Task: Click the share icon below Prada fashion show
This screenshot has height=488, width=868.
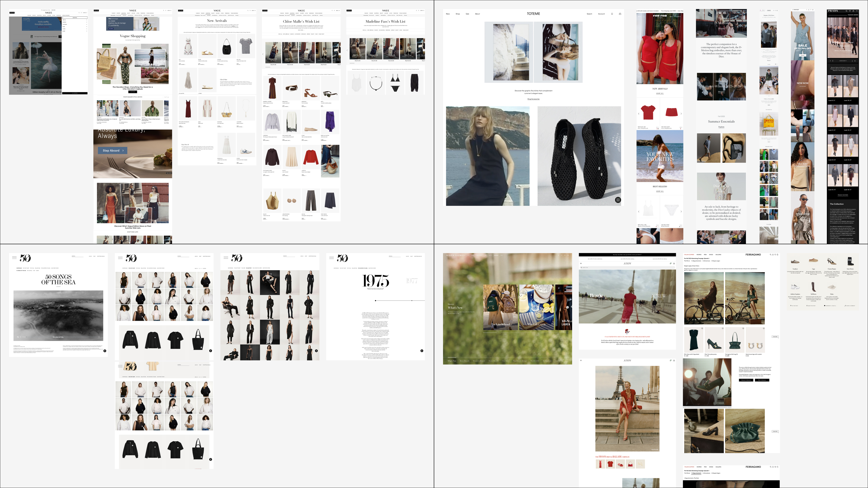Action: click(855, 61)
